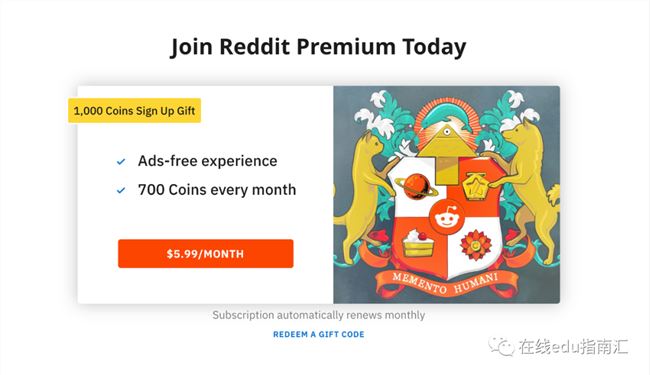Screen dimensions: 650x375
Task: Click the Ads-free experience text
Action: [207, 161]
